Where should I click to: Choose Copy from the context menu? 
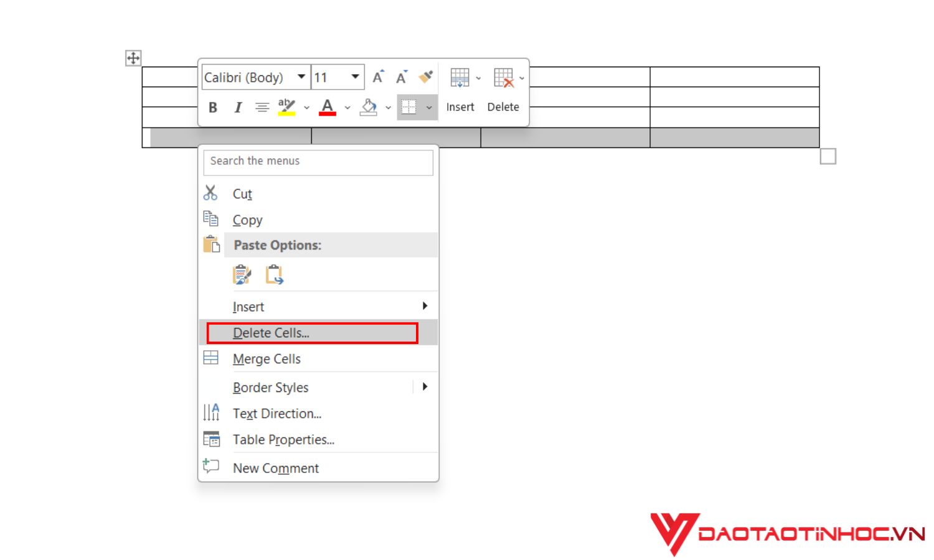click(318, 220)
